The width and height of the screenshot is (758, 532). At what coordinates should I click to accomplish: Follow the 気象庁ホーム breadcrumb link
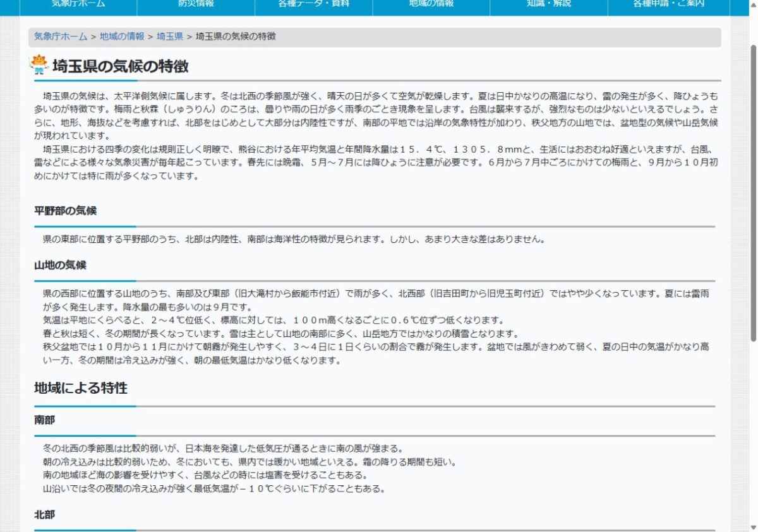coord(61,37)
